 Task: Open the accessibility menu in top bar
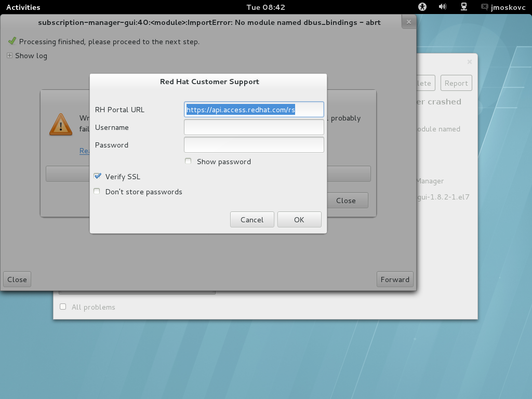tap(422, 7)
